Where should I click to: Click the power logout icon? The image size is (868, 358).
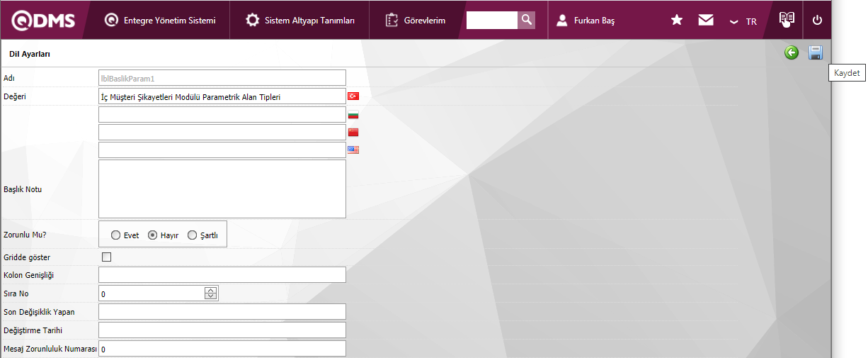(x=817, y=21)
